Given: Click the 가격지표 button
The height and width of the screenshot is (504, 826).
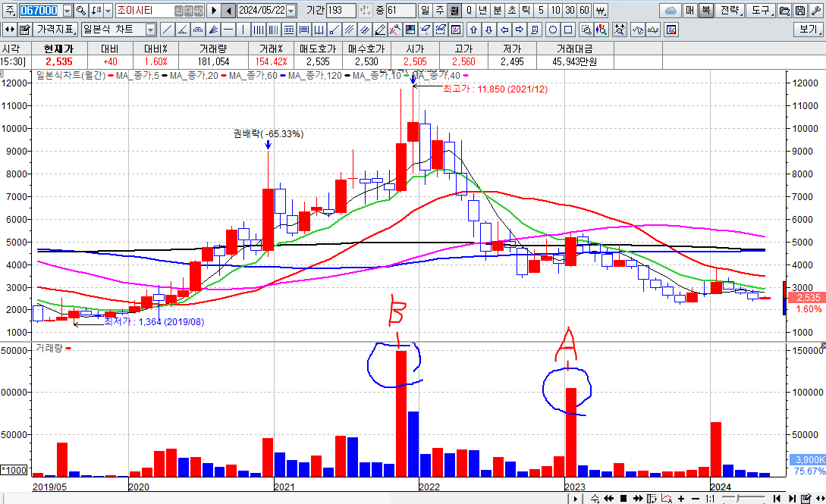Looking at the screenshot, I should [55, 30].
